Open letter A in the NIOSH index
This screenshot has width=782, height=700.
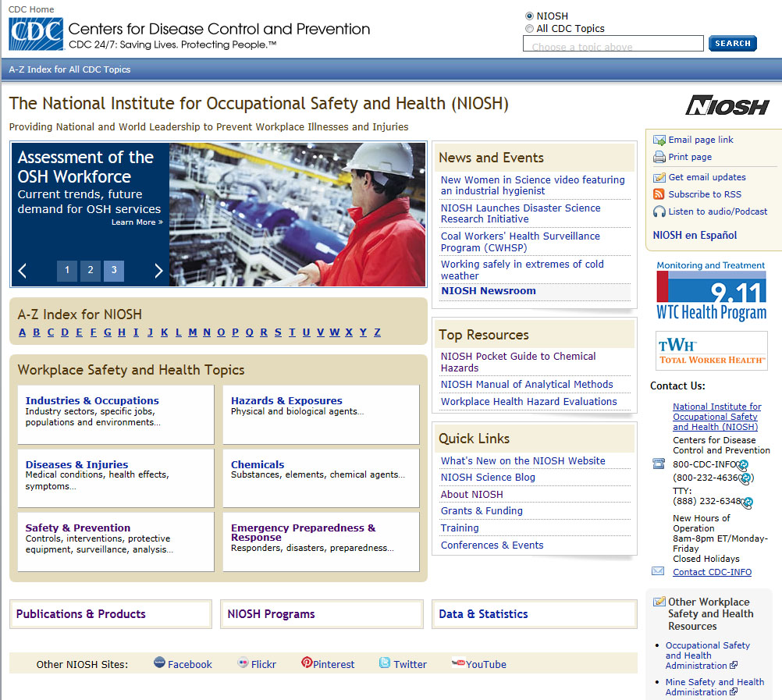[22, 332]
